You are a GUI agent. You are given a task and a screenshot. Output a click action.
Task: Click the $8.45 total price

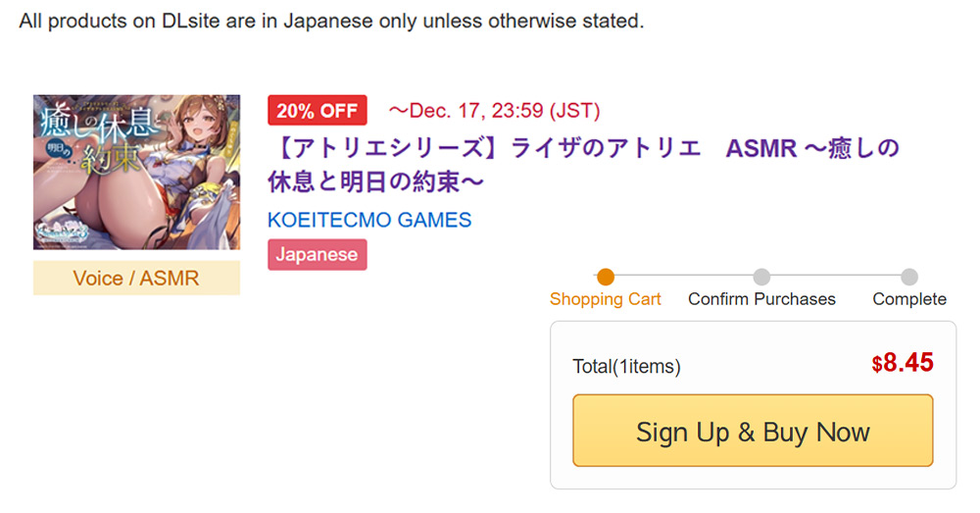tap(903, 363)
